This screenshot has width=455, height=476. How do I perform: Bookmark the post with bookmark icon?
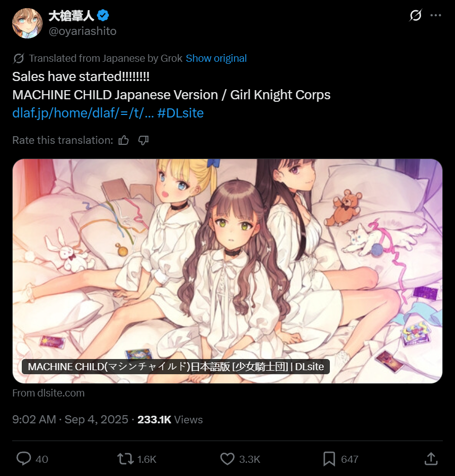(329, 459)
